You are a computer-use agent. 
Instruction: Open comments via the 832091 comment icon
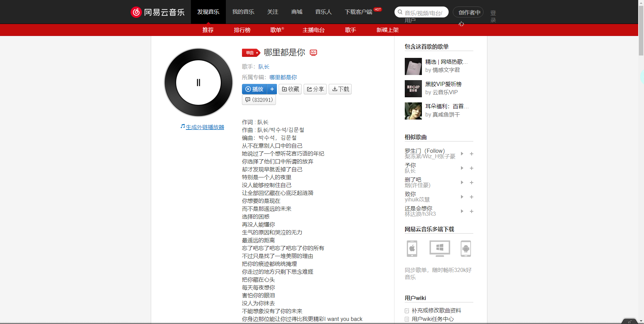click(x=259, y=100)
